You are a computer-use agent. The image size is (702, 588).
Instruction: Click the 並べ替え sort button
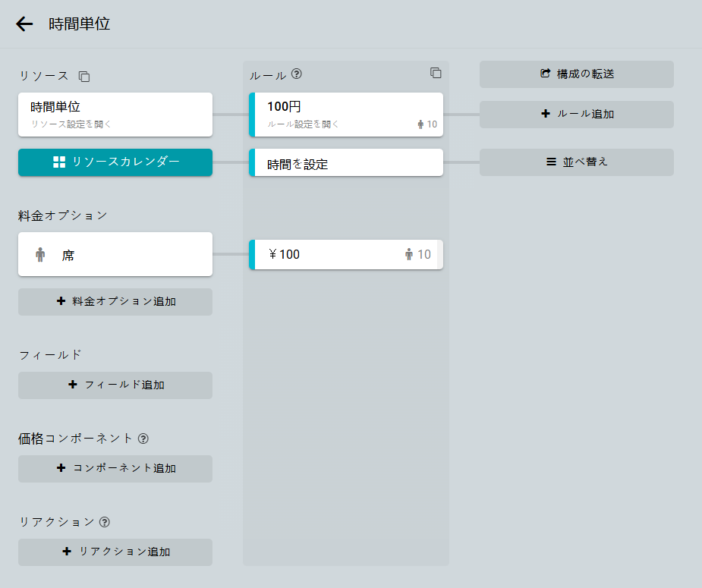point(576,162)
